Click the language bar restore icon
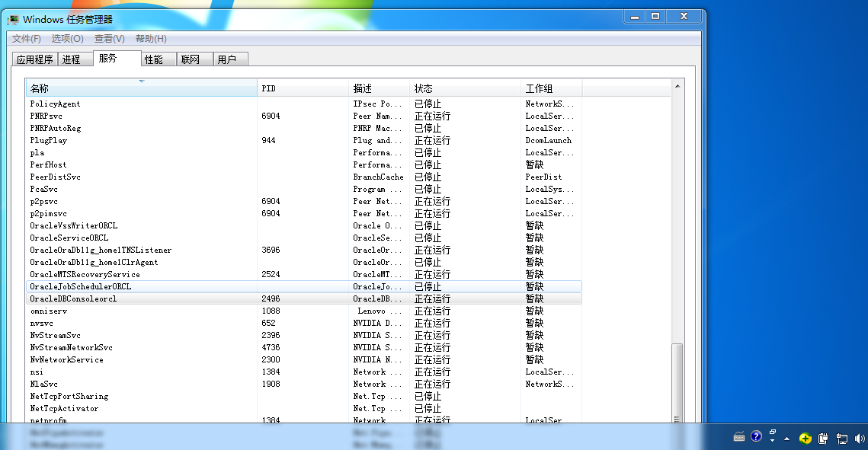The width and height of the screenshot is (868, 450). click(772, 432)
